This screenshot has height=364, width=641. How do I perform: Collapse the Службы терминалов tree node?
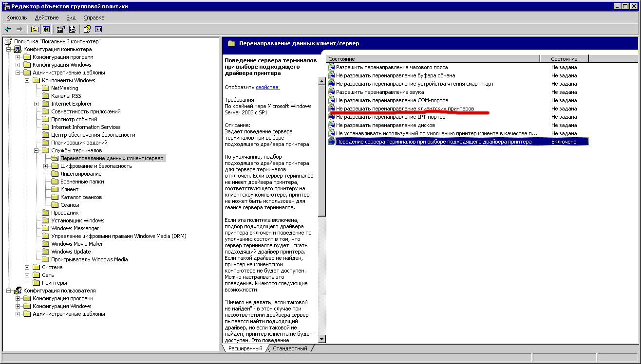coord(37,150)
